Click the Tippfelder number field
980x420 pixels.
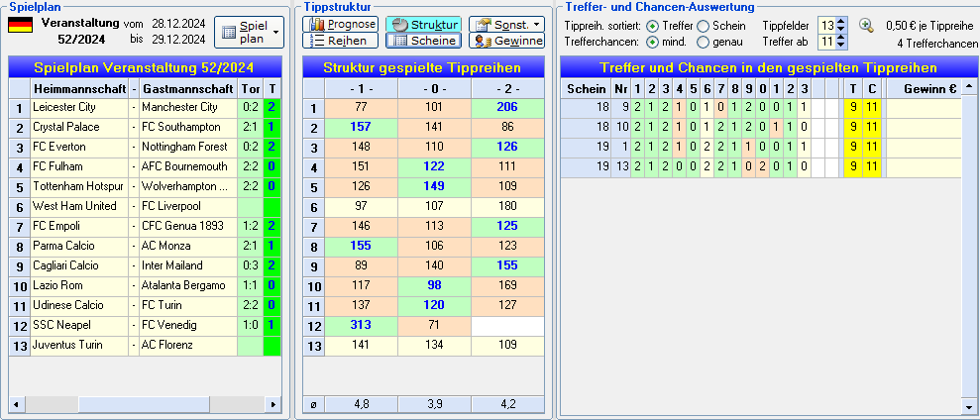point(826,26)
